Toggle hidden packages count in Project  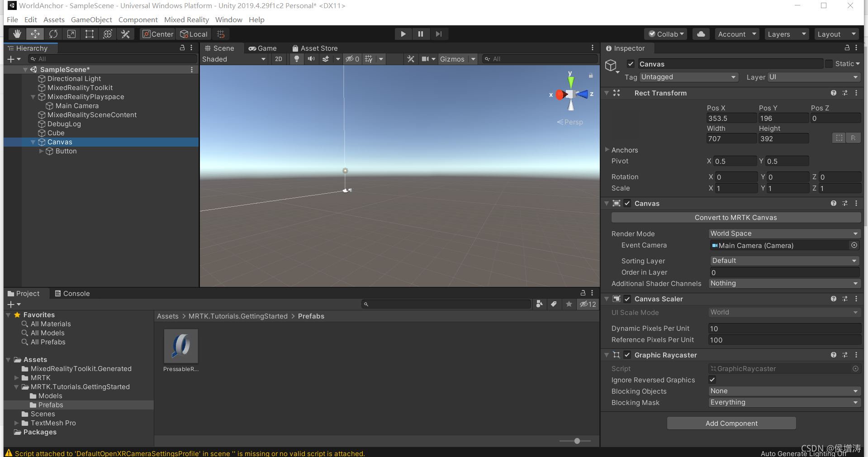coord(588,304)
